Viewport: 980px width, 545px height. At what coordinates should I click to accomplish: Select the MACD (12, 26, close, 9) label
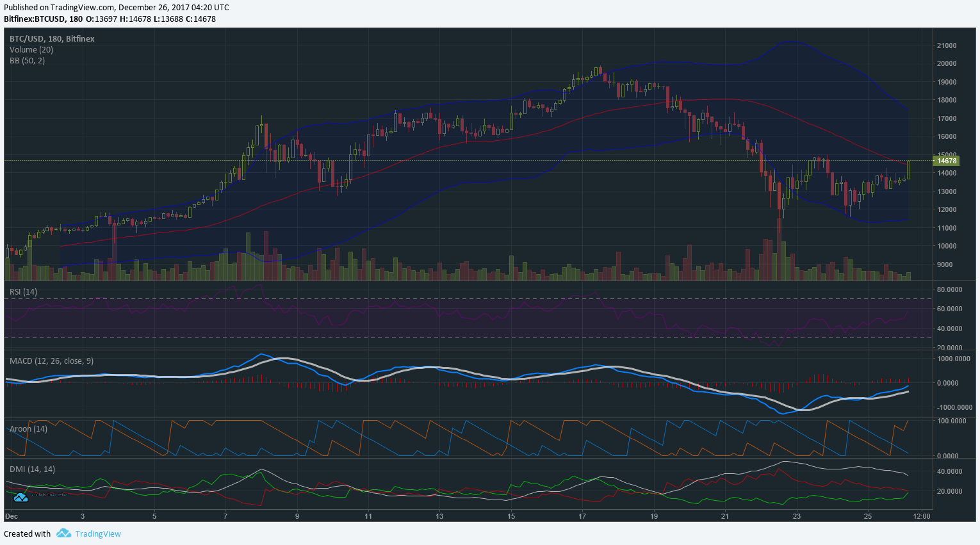coord(52,361)
